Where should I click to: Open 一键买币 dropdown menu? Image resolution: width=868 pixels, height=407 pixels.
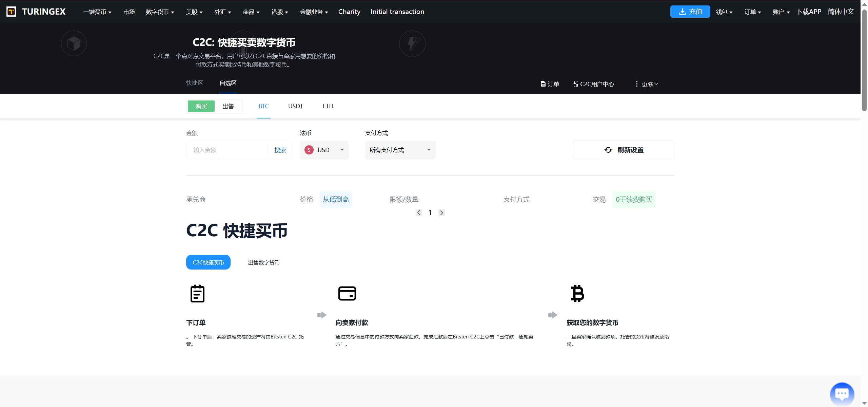tap(97, 12)
